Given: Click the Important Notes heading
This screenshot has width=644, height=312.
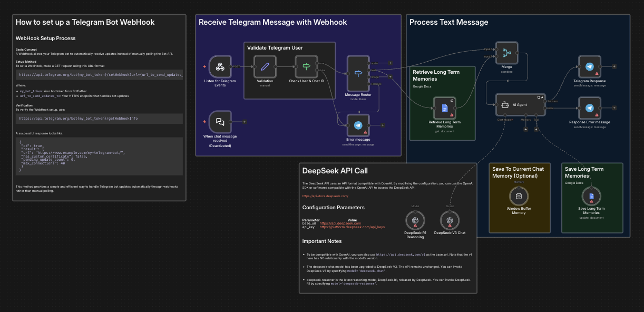Looking at the screenshot, I should tap(322, 241).
